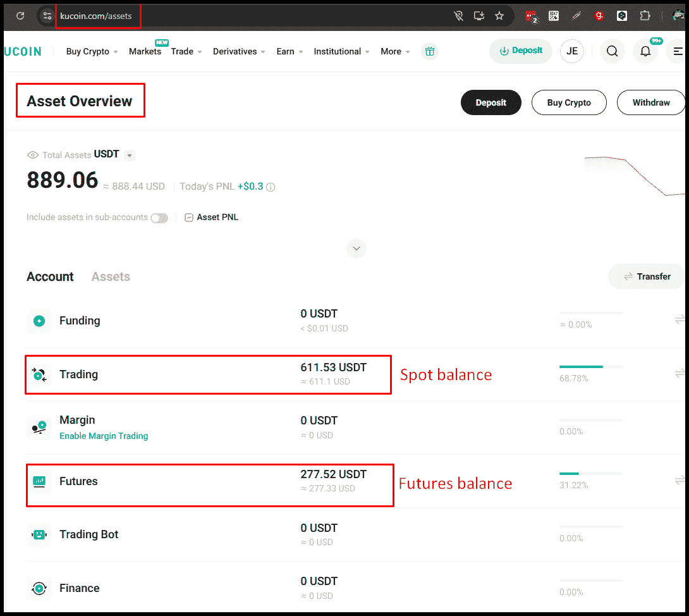Switch to the Assets tab

point(111,276)
